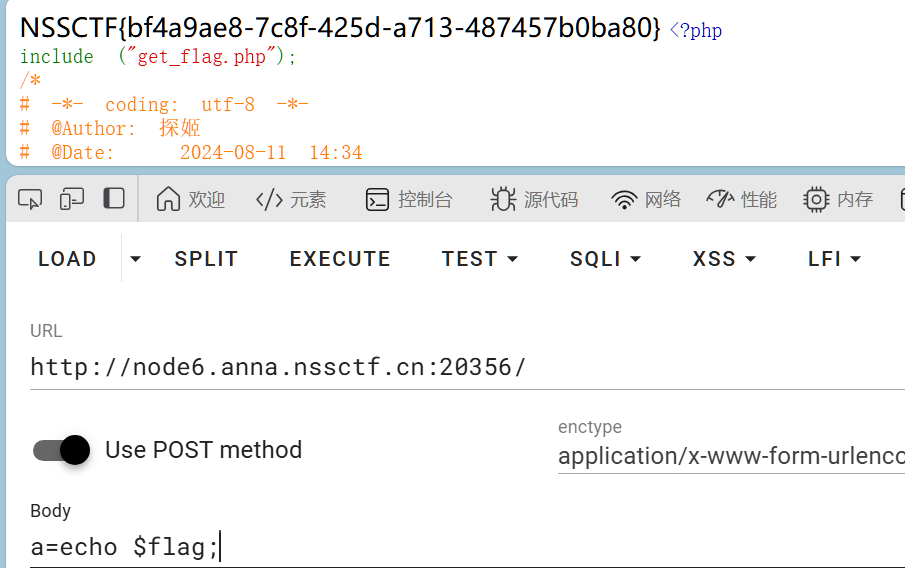Open the SQLI dropdown menu

coord(605,259)
